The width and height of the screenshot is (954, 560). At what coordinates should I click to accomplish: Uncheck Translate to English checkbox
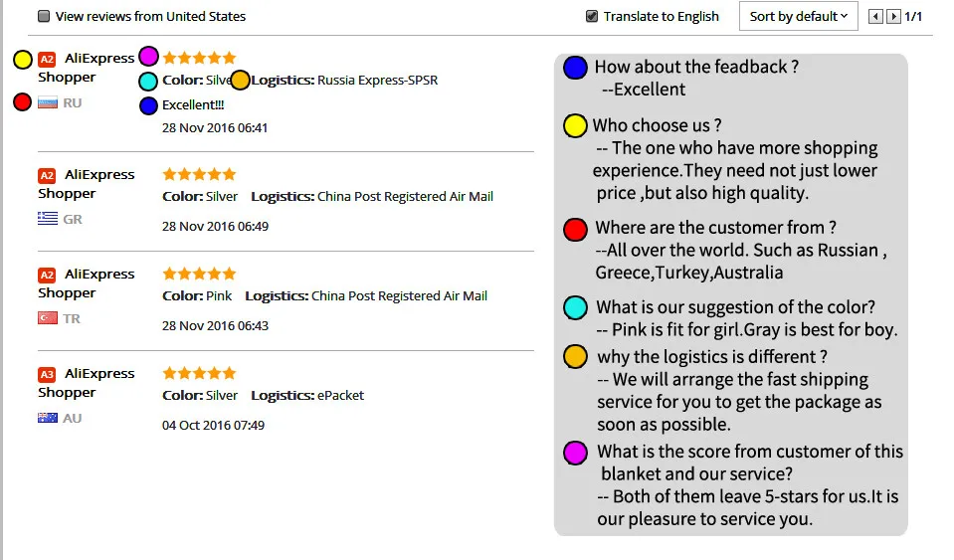(x=592, y=16)
